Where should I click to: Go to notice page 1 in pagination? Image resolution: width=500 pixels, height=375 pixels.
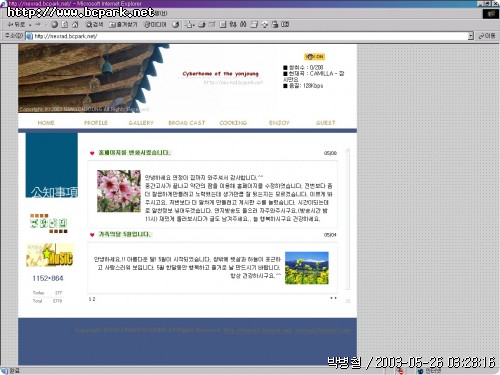[x=90, y=299]
